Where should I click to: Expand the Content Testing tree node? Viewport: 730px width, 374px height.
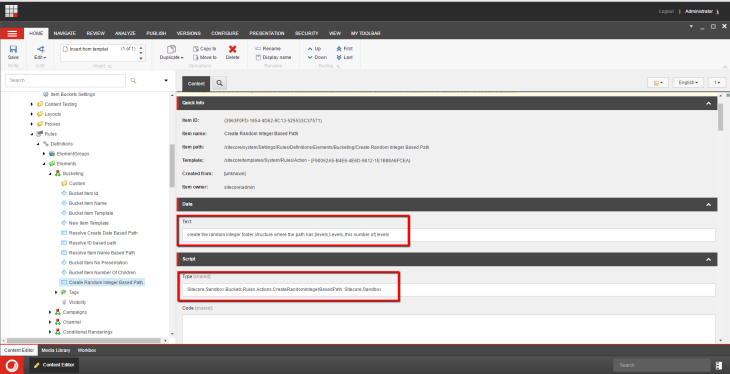[32, 104]
